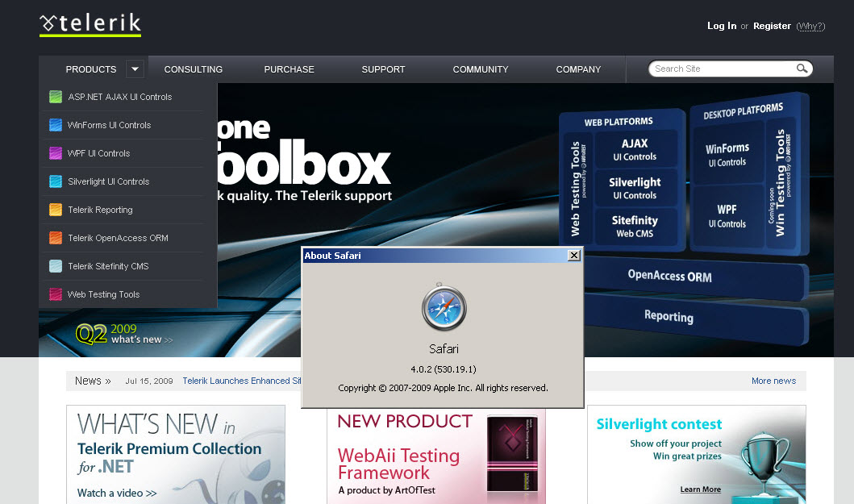Click Watch a video link

[x=117, y=493]
